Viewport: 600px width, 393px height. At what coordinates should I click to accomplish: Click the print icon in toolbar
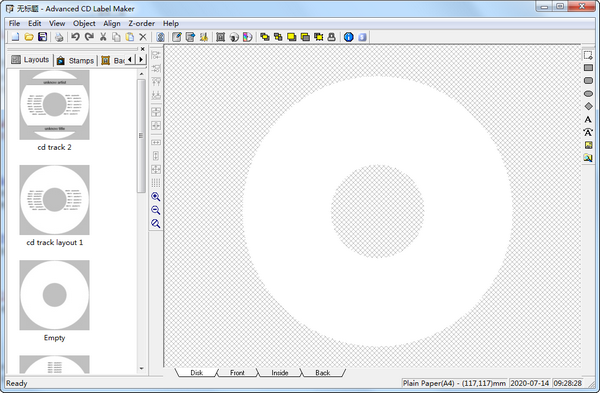point(59,37)
